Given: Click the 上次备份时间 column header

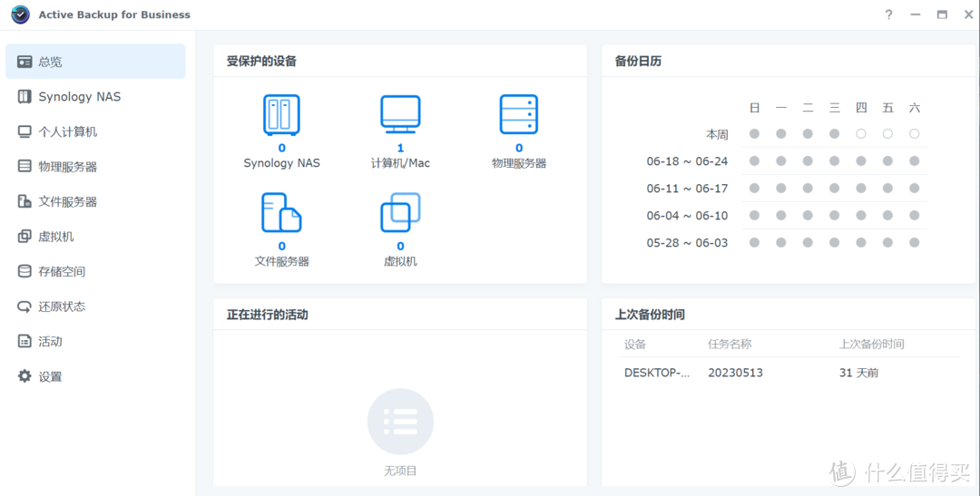Looking at the screenshot, I should pyautogui.click(x=872, y=345).
